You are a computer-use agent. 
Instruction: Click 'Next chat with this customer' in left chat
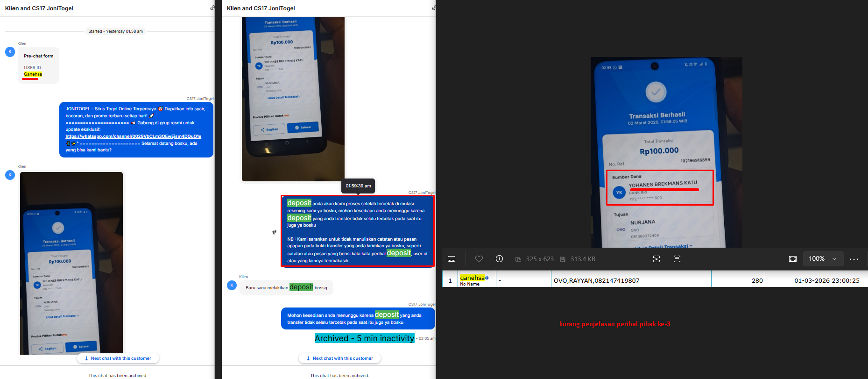118,358
